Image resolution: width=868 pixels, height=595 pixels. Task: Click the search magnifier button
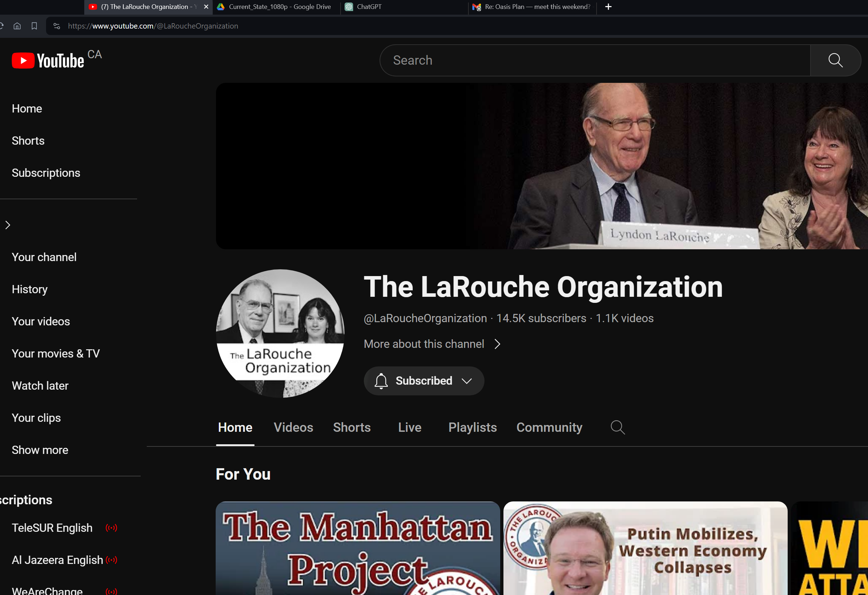coord(835,60)
